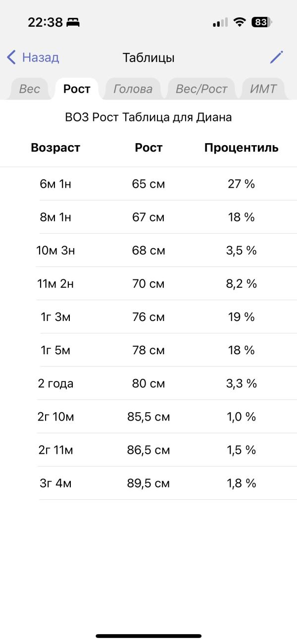
Task: Select the Рост tab
Action: click(77, 89)
